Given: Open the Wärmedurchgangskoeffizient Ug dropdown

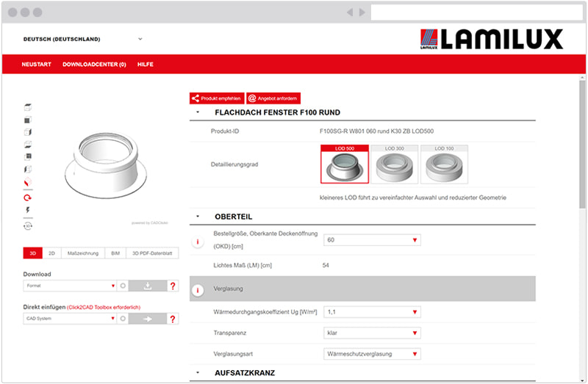Looking at the screenshot, I should tap(372, 312).
